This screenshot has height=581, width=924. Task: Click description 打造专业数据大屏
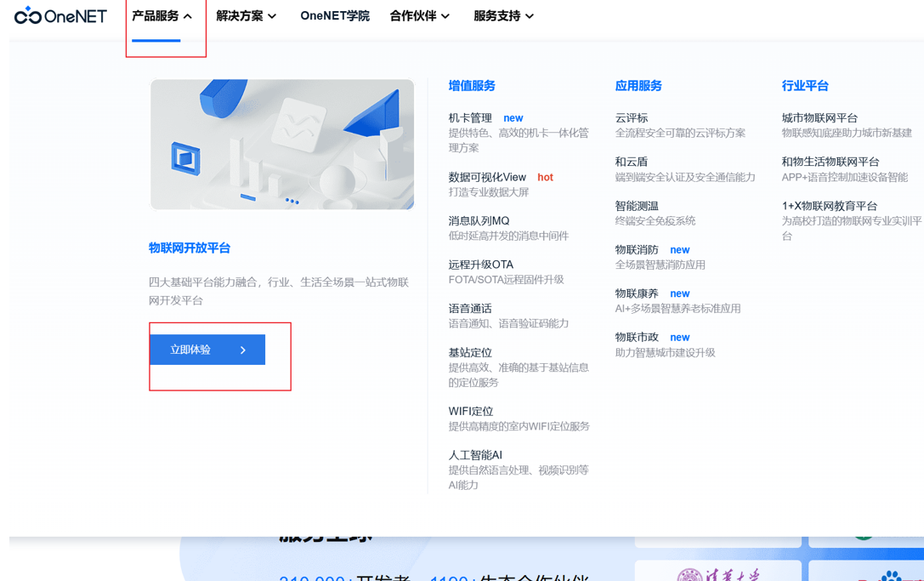489,191
